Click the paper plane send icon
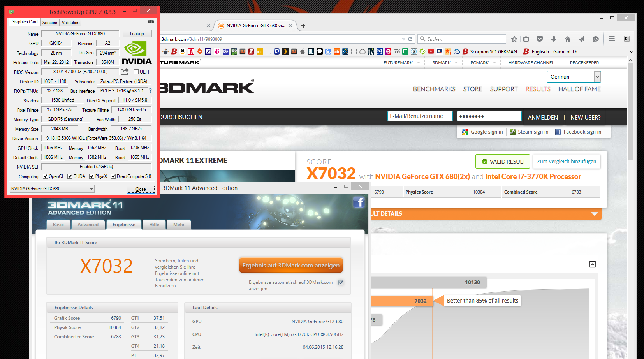The image size is (644, 359). point(581,39)
